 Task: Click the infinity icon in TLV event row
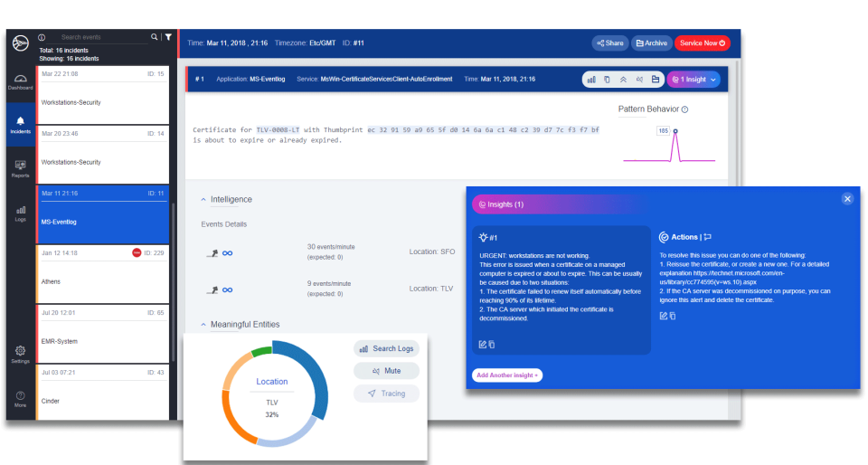pyautogui.click(x=228, y=289)
